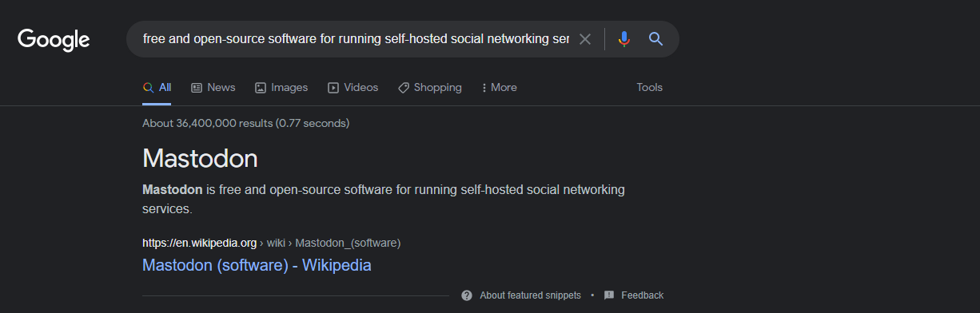Send Feedback on the featured snippet
980x313 pixels.
634,295
